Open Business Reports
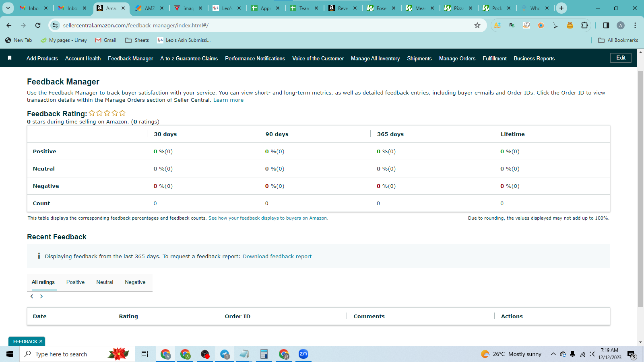Viewport: 644px width, 362px height. tap(534, 58)
